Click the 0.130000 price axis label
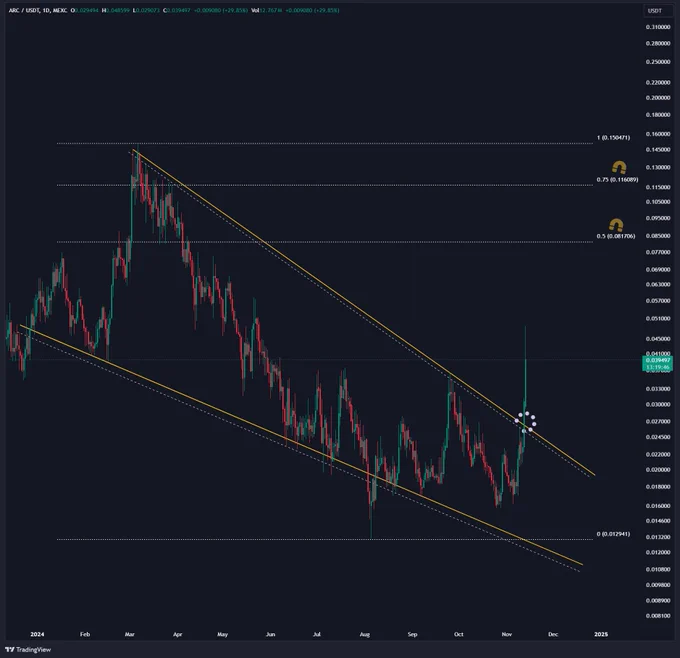The image size is (680, 658). point(658,167)
